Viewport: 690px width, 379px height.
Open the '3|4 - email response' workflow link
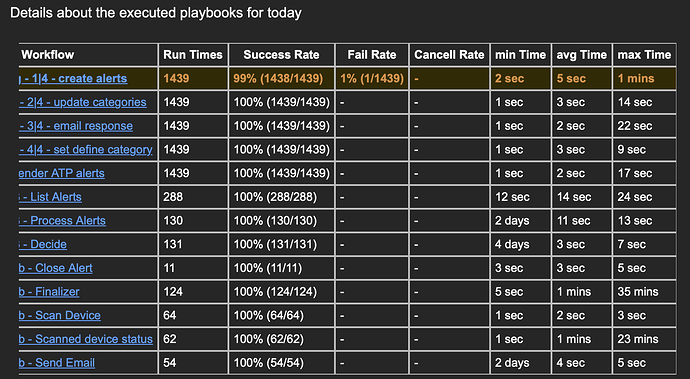pyautogui.click(x=76, y=126)
